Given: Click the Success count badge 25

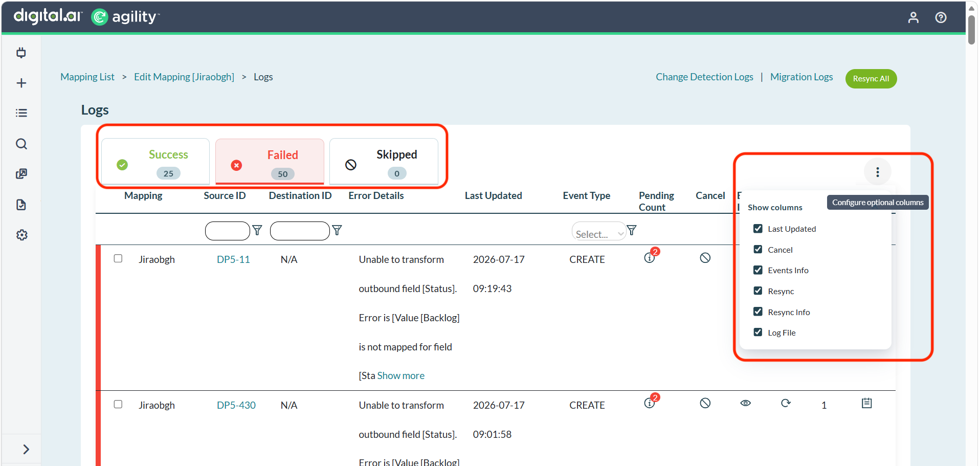Looking at the screenshot, I should coord(168,173).
